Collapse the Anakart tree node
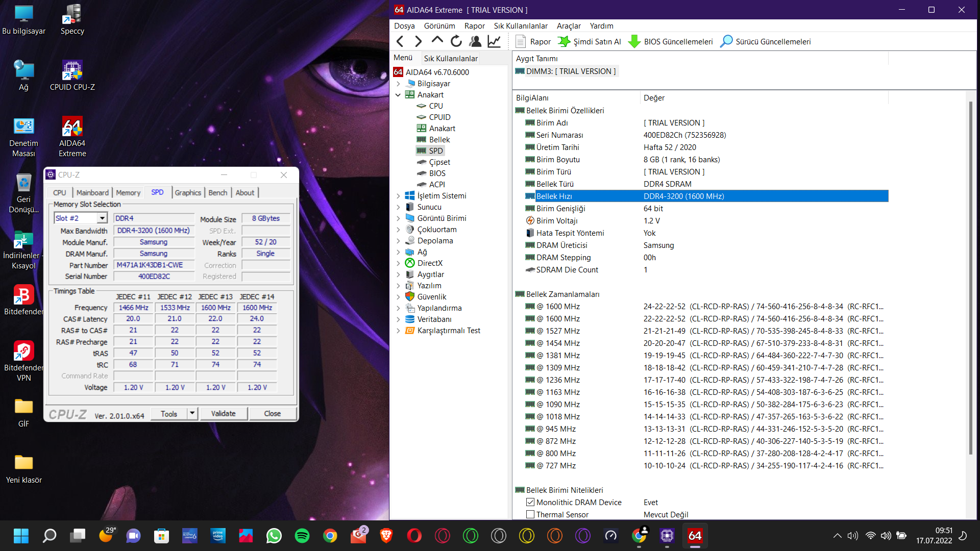This screenshot has height=551, width=980. tap(398, 95)
